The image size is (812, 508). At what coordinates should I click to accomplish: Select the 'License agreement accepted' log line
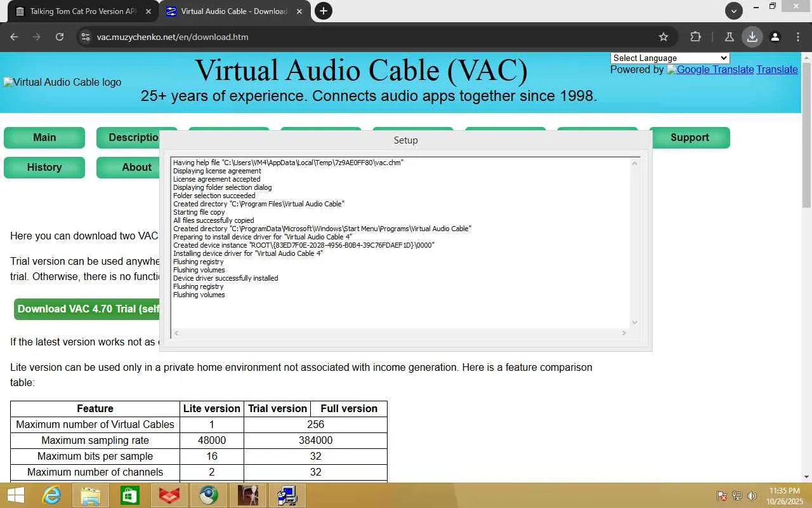(x=216, y=179)
